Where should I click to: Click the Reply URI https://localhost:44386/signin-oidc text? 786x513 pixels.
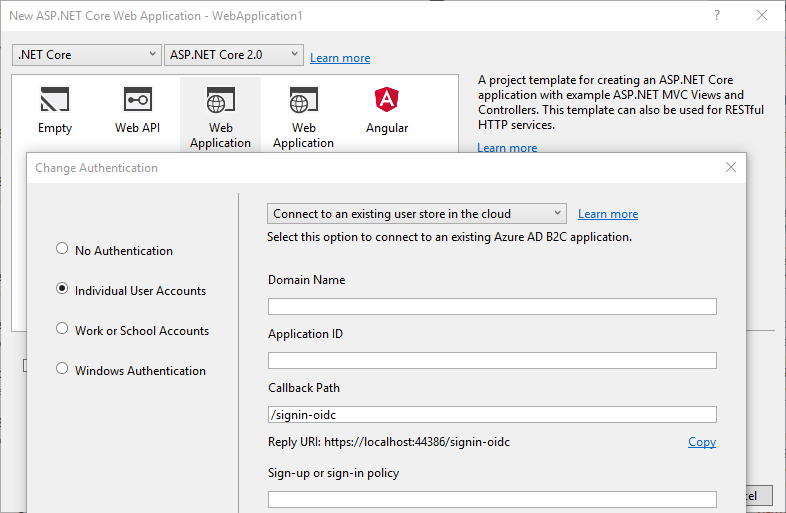point(389,442)
